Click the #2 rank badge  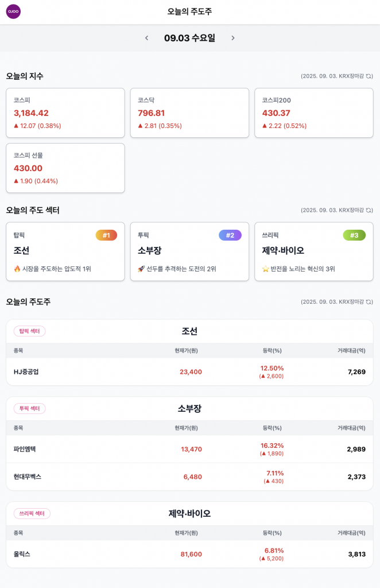point(230,235)
